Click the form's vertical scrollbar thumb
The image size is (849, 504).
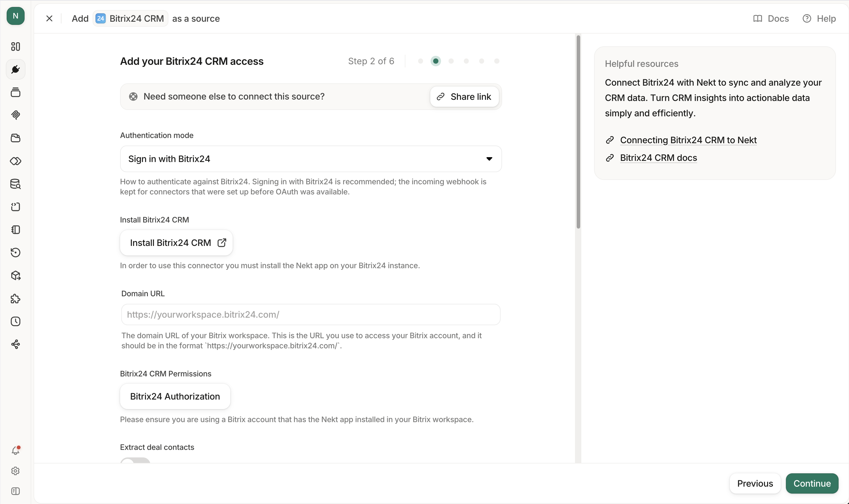point(578,132)
